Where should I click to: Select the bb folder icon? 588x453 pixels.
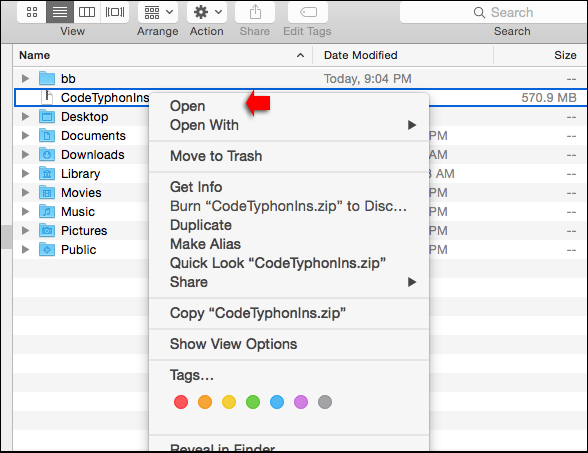47,78
